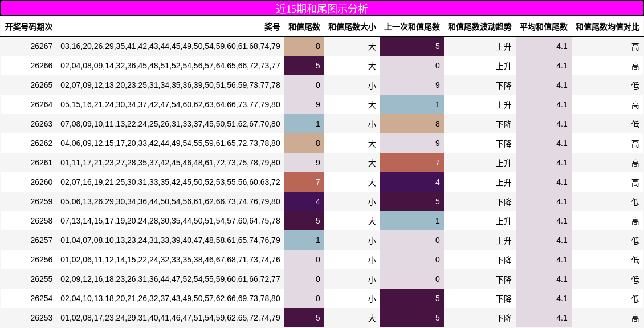Select draw period 26255
The height and width of the screenshot is (328, 644).
pos(42,279)
